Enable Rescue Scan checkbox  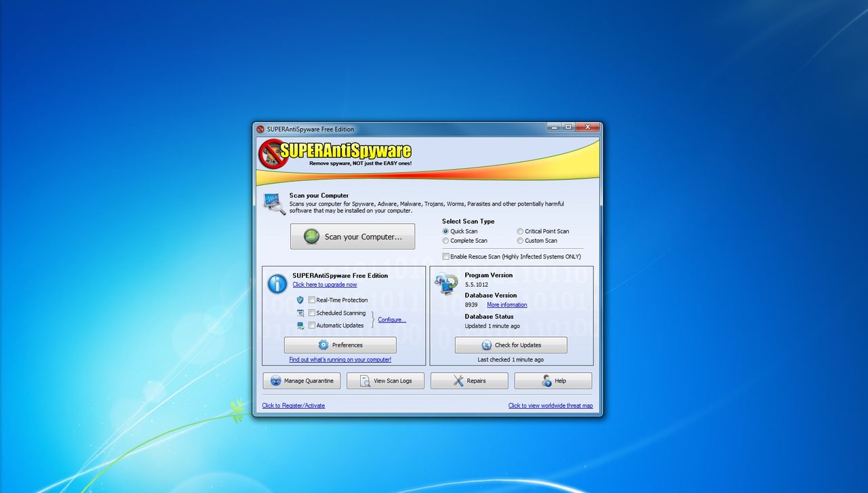coord(446,257)
